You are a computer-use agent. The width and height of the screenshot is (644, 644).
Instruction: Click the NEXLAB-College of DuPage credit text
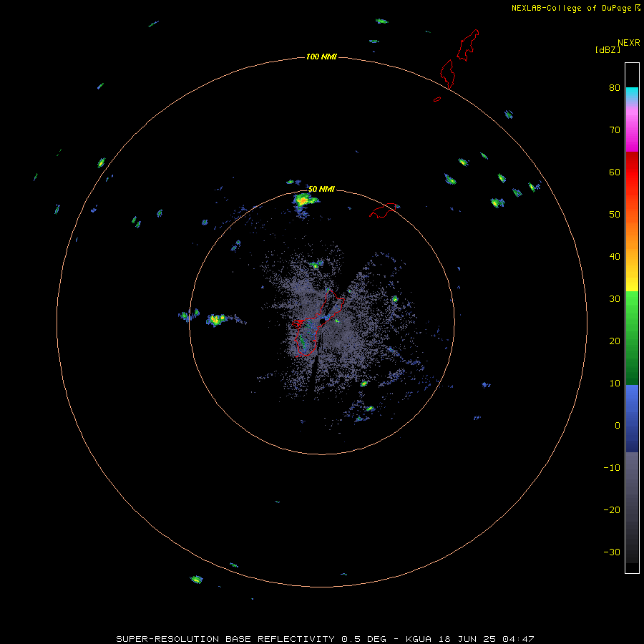coord(571,8)
